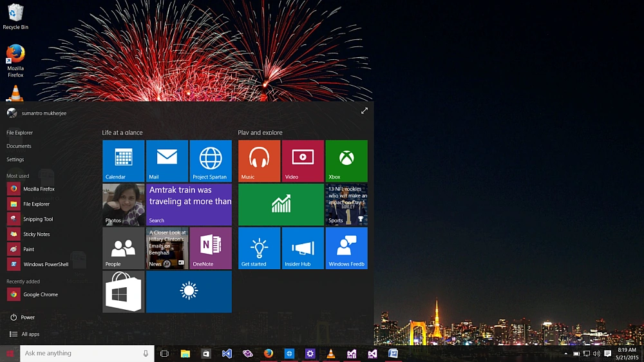Open the green Money chart tile
Viewport: 644px width, 362px height.
pos(281,204)
